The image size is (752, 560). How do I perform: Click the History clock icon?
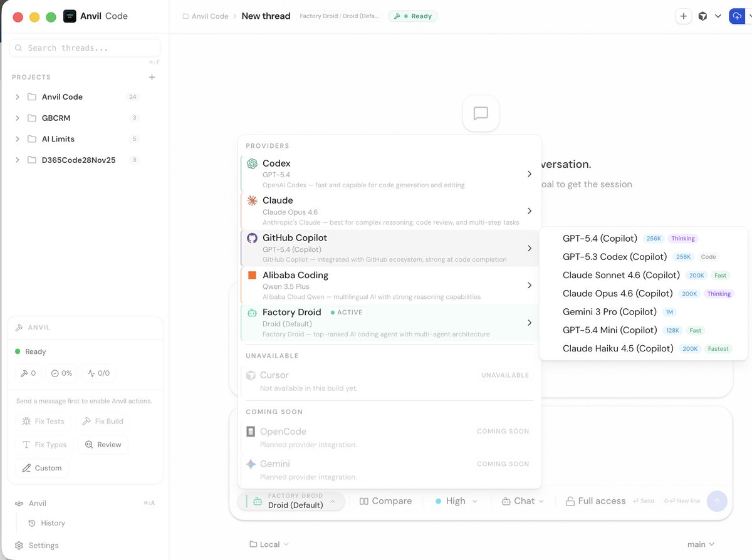point(33,523)
